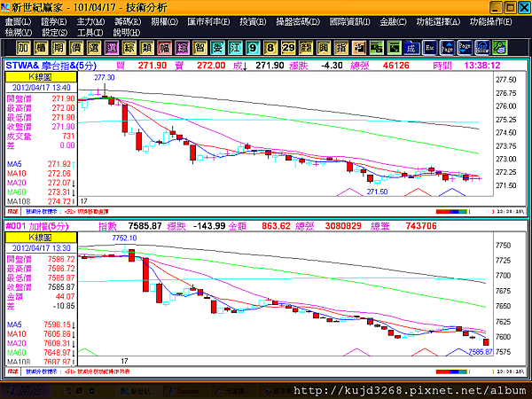Click the cyan 9 toolbar icon
This screenshot has height=399, width=532.
click(x=253, y=48)
